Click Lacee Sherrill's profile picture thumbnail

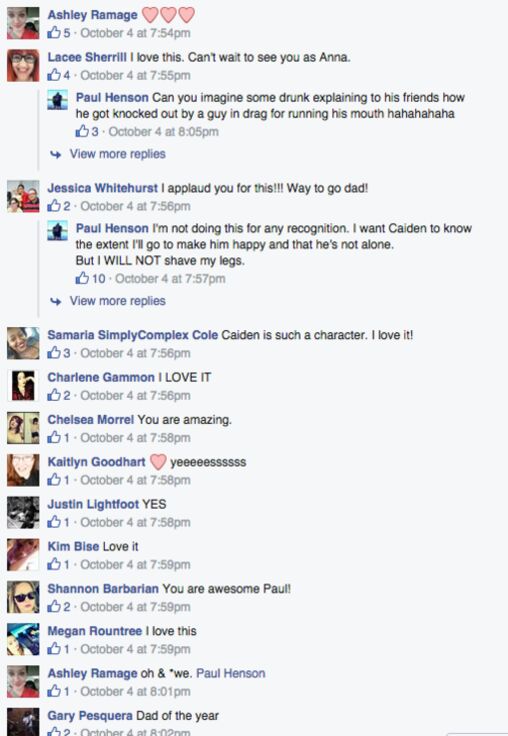23,66
